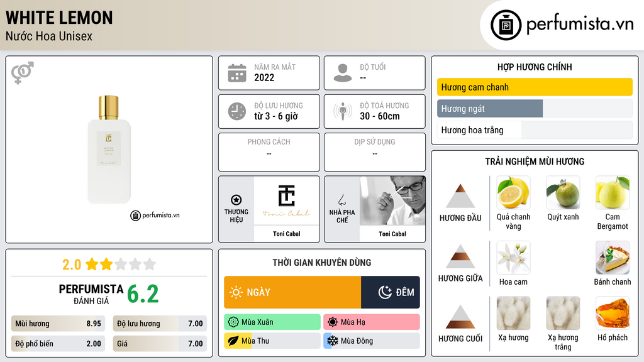The width and height of the screenshot is (644, 362).
Task: Select the Hương hoa trắng accord bar
Action: (535, 130)
